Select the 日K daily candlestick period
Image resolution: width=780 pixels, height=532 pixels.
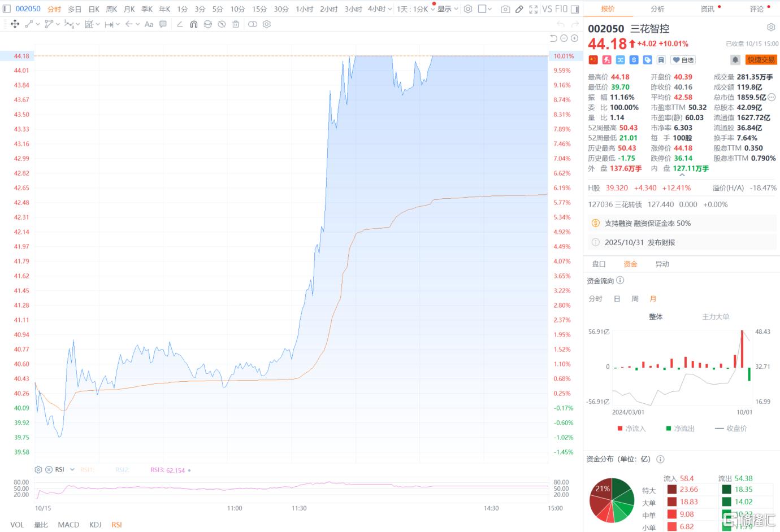(94, 9)
